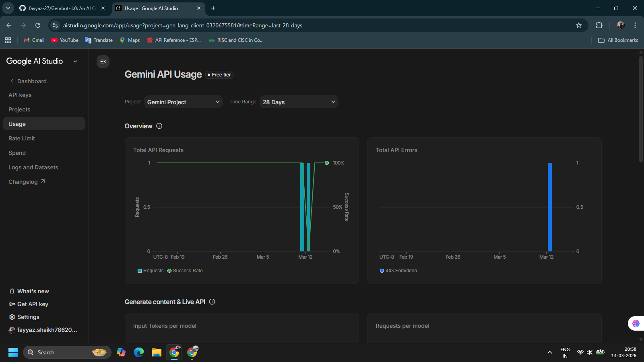The width and height of the screenshot is (644, 362).
Task: Launch Copilot from the taskbar
Action: pyautogui.click(x=121, y=352)
